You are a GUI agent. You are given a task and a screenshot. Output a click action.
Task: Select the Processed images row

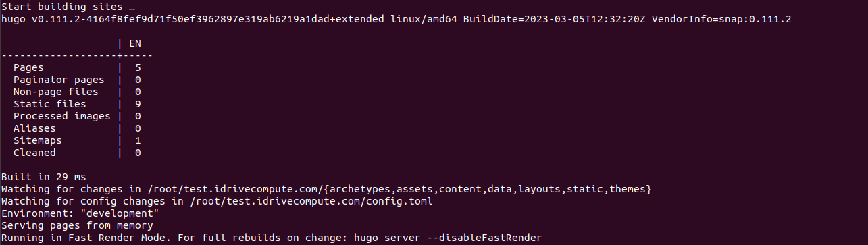point(77,116)
